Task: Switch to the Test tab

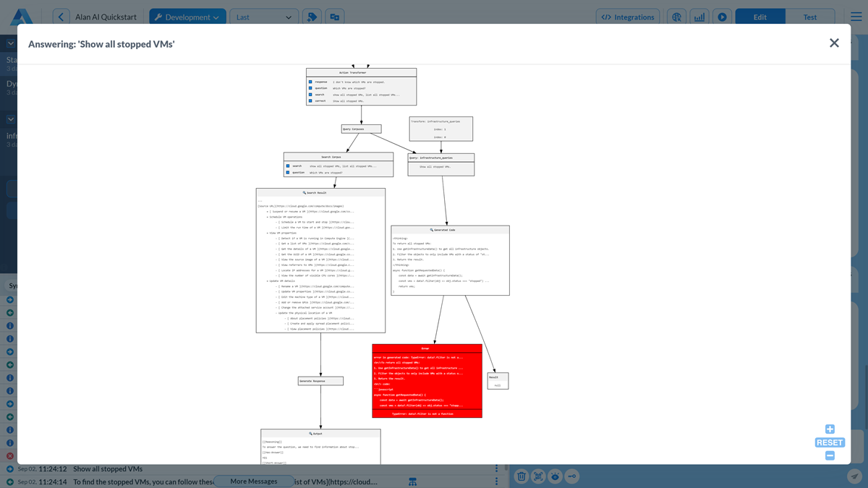Action: [809, 15]
